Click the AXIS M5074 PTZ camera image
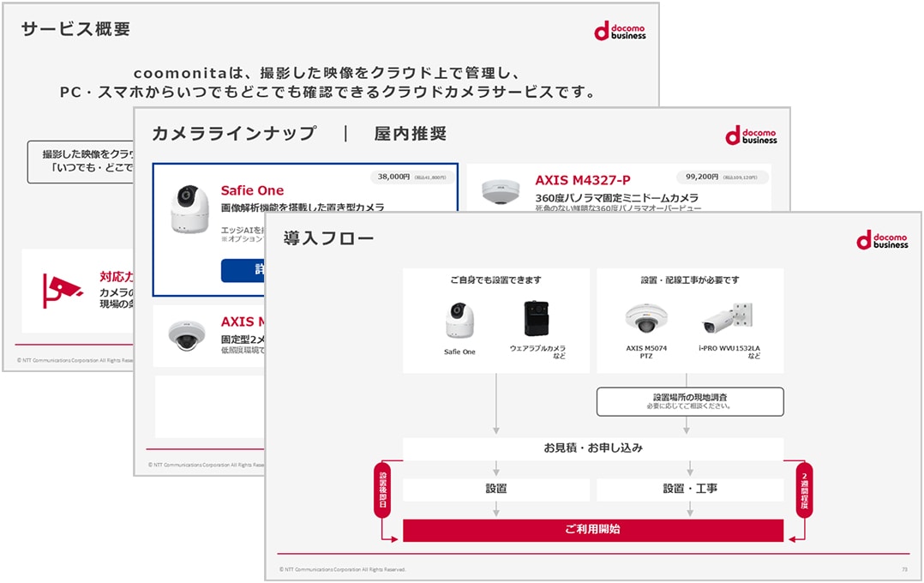The width and height of the screenshot is (924, 583). tap(646, 319)
